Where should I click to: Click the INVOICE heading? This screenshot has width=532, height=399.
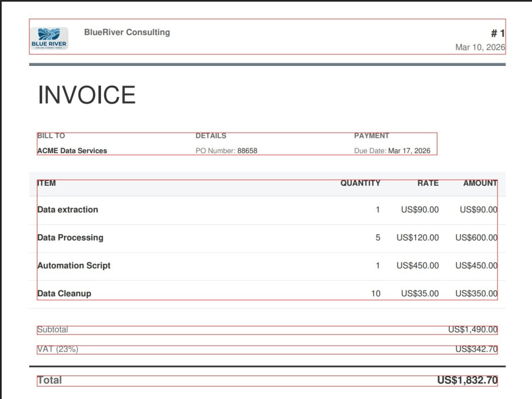(87, 95)
